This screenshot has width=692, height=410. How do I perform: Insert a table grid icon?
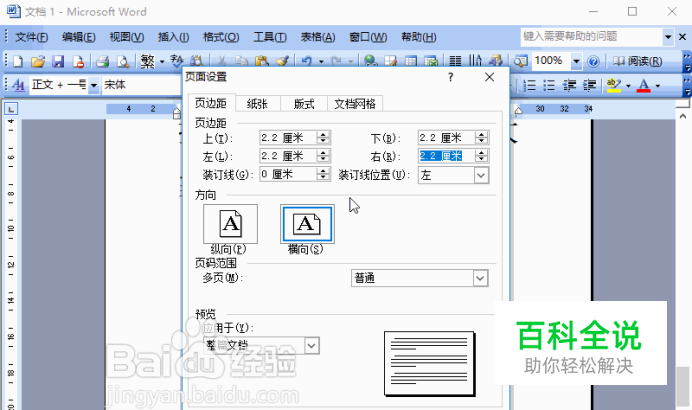pos(411,61)
